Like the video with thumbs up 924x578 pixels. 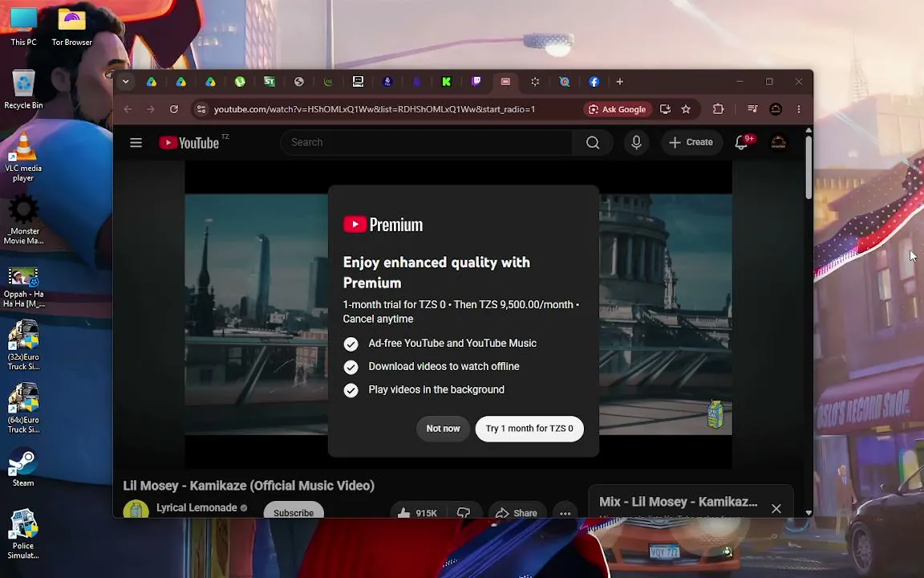point(417,512)
